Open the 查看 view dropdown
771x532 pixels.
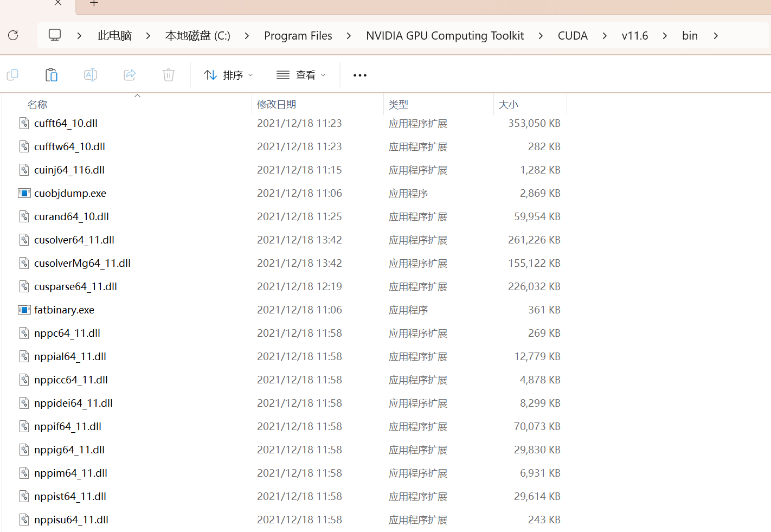(x=301, y=75)
